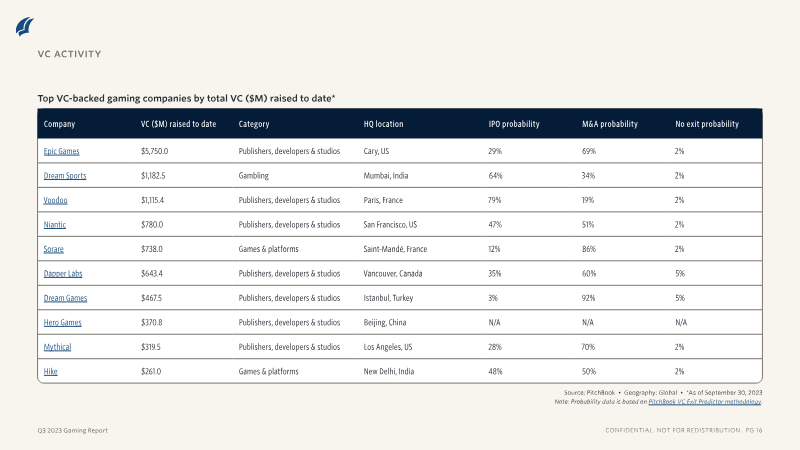Open PitchBook VC Exit Predictor methodology link
The image size is (800, 450).
point(705,402)
